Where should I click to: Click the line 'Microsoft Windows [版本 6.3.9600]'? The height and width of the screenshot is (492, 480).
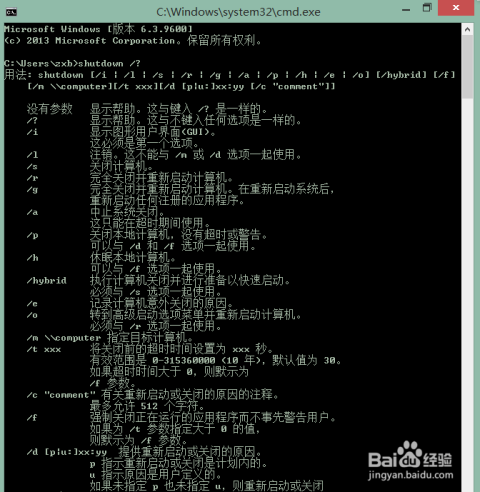(x=98, y=29)
